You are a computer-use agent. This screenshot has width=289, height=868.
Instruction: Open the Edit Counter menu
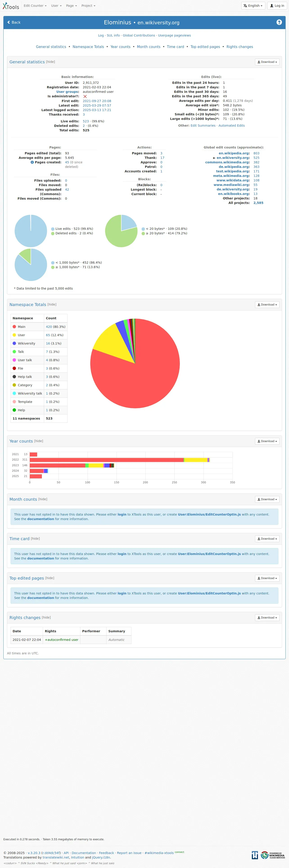tap(35, 6)
